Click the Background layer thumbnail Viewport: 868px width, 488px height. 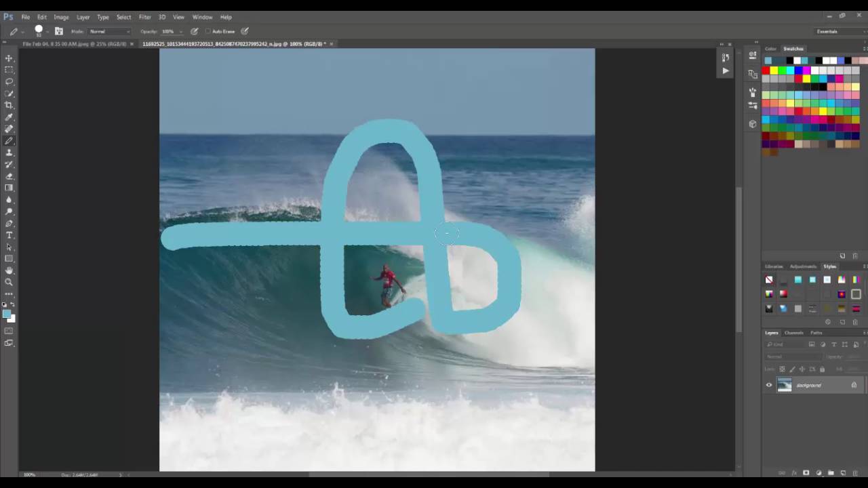pos(785,385)
